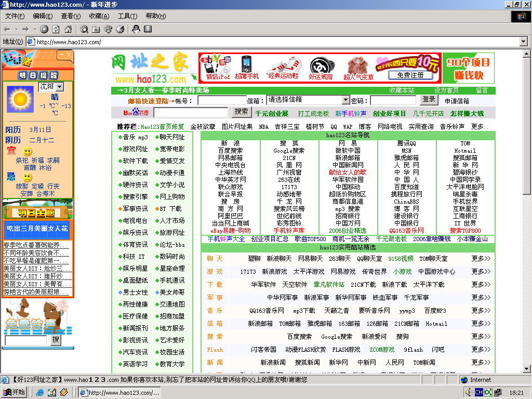This screenshot has height=399, width=532.
Task: Click the ringtone search box in left sidebar
Action: point(26,340)
